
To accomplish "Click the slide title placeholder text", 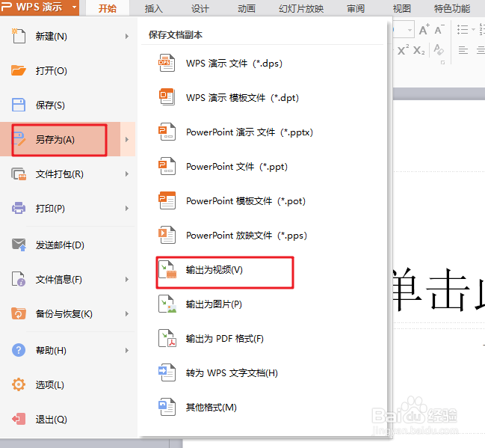I will 439,289.
